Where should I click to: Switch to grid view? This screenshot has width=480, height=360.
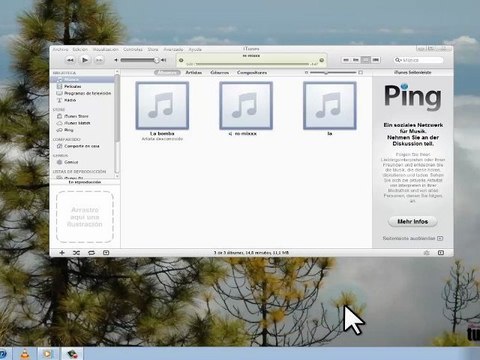click(x=366, y=60)
